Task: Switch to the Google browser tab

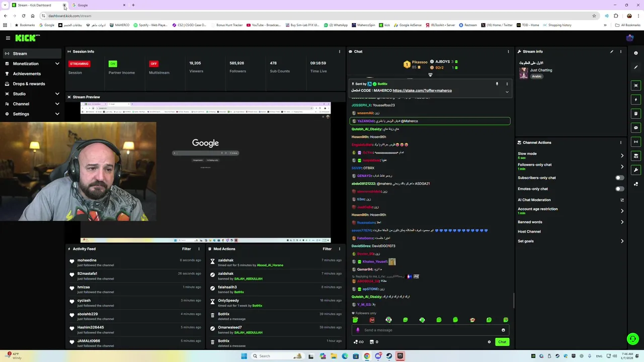Action: point(98,5)
